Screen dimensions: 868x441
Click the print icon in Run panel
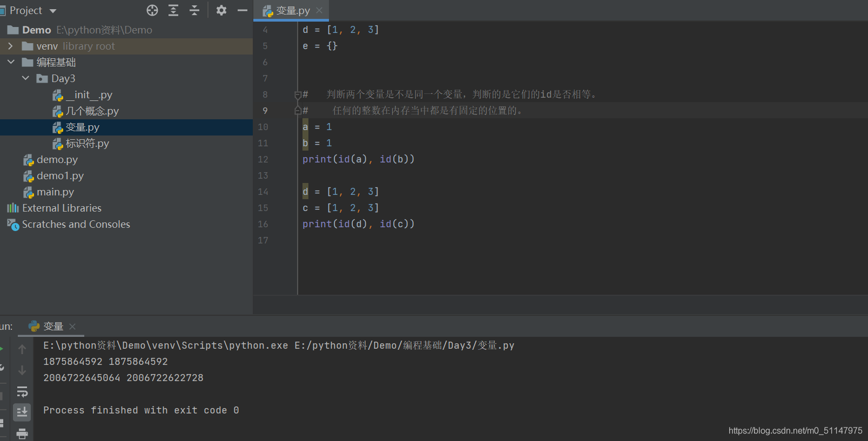point(22,433)
